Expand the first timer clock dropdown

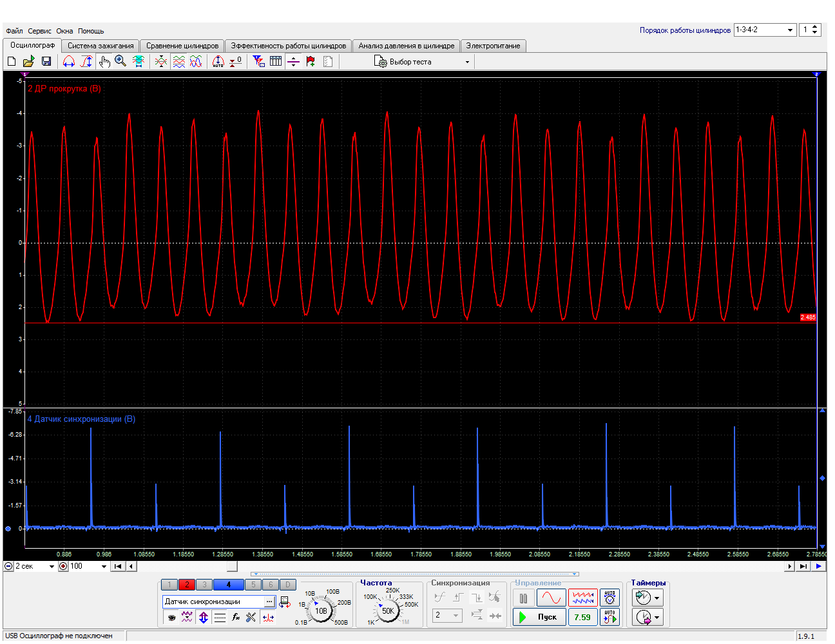tap(657, 598)
